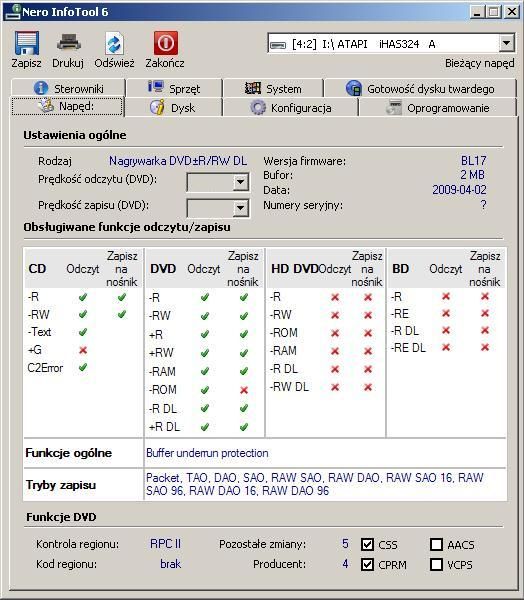Click the CD +G read cross mark
524x600 pixels.
[83, 350]
